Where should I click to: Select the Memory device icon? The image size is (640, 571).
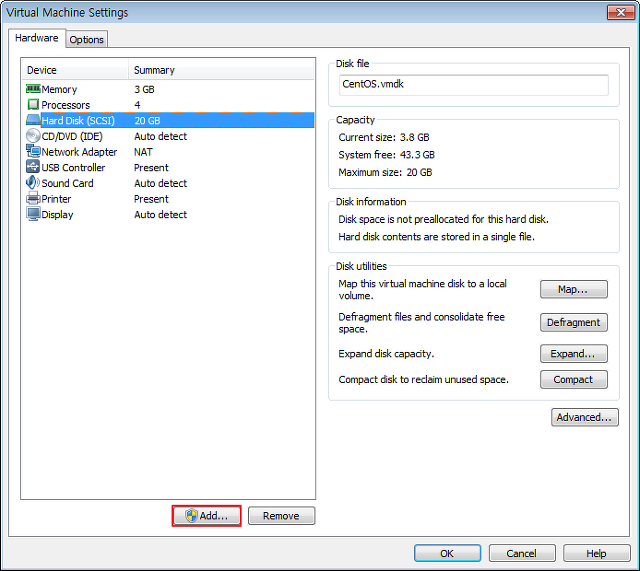[33, 89]
